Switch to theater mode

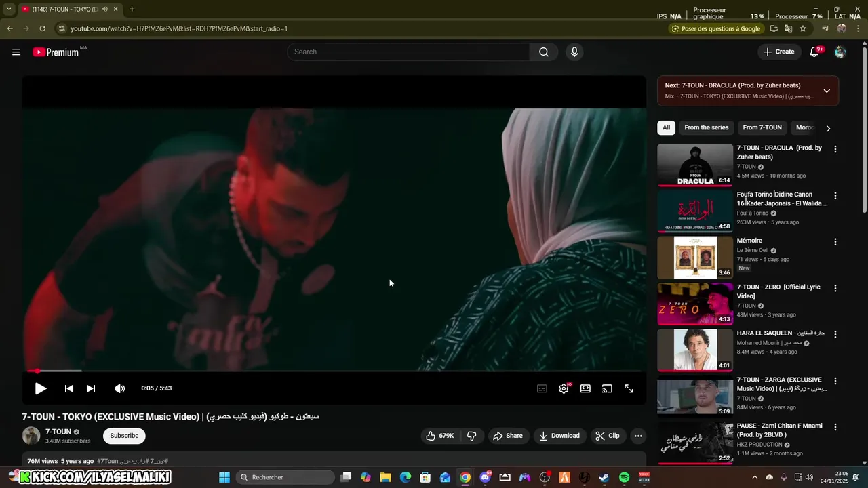(x=585, y=388)
